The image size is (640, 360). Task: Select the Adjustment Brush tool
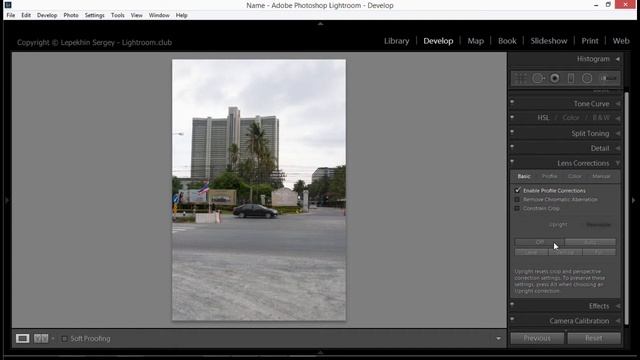tap(608, 78)
